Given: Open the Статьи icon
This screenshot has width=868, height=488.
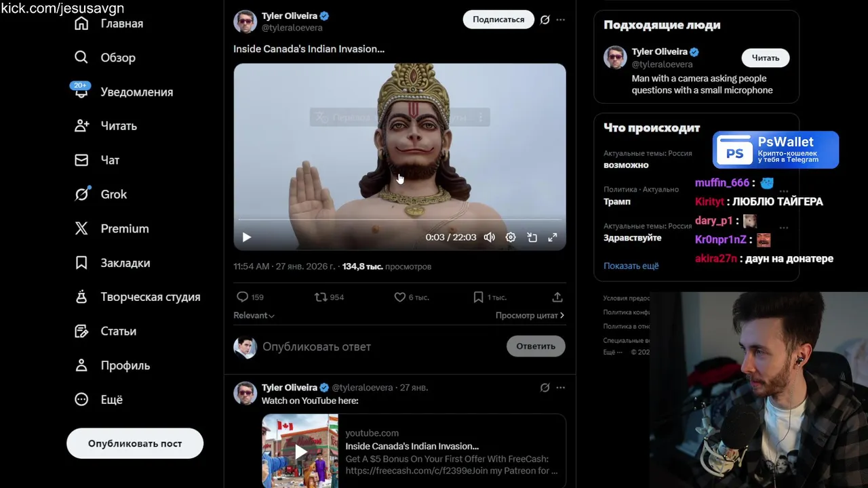Looking at the screenshot, I should point(81,331).
